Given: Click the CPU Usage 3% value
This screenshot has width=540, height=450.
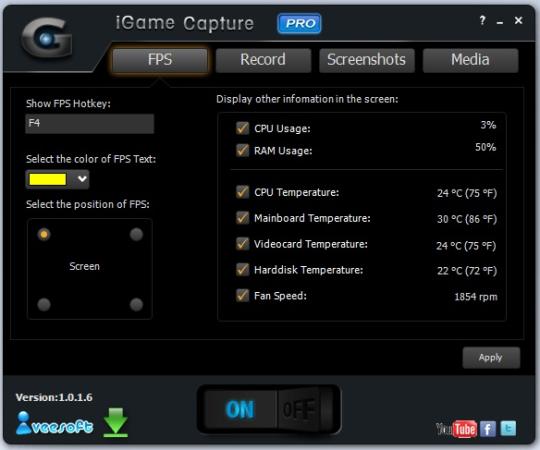Looking at the screenshot, I should click(x=488, y=125).
